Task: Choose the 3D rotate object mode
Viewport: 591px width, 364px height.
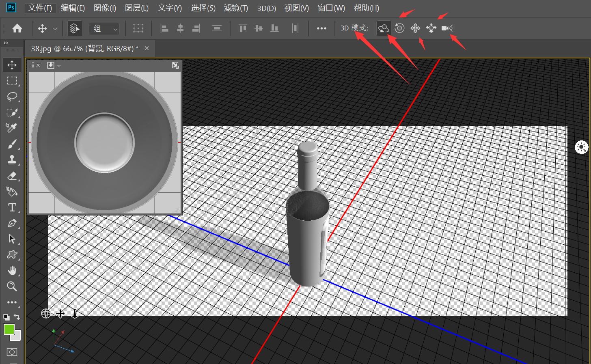Action: (384, 28)
